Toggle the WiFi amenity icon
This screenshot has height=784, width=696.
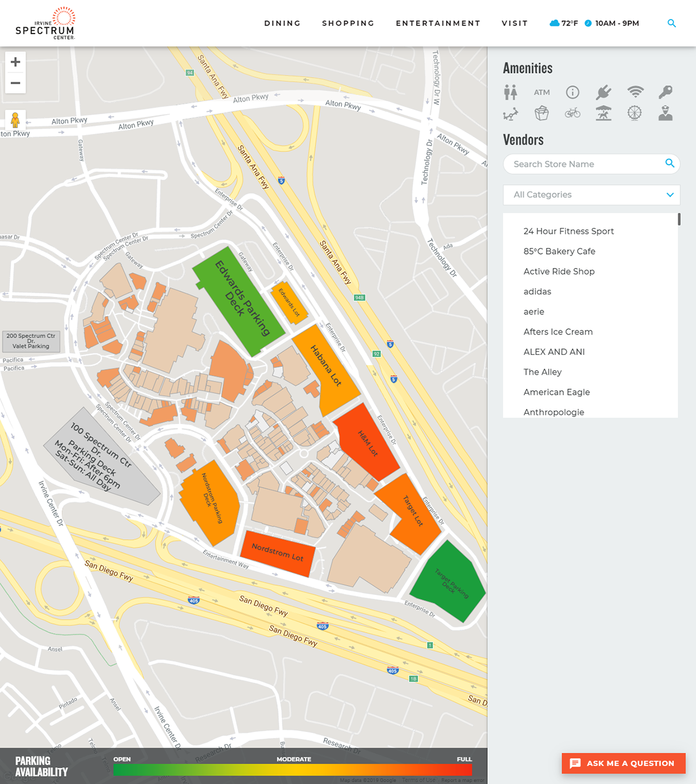(635, 92)
